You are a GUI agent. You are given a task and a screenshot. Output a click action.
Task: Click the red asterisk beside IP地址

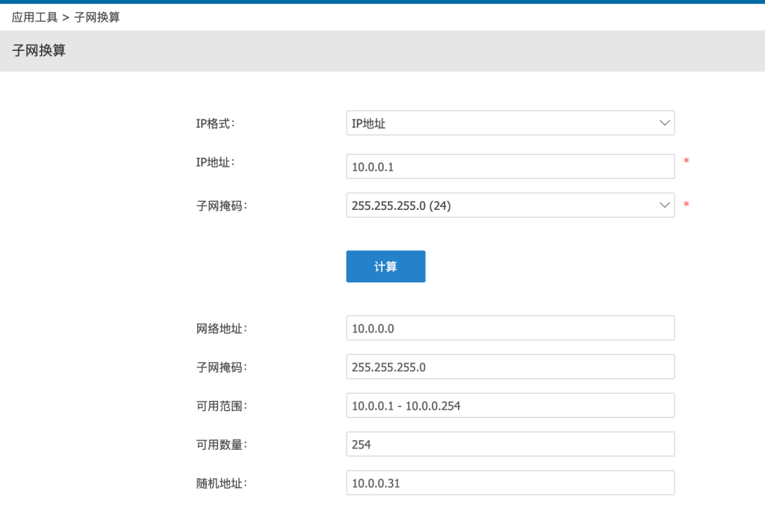686,161
